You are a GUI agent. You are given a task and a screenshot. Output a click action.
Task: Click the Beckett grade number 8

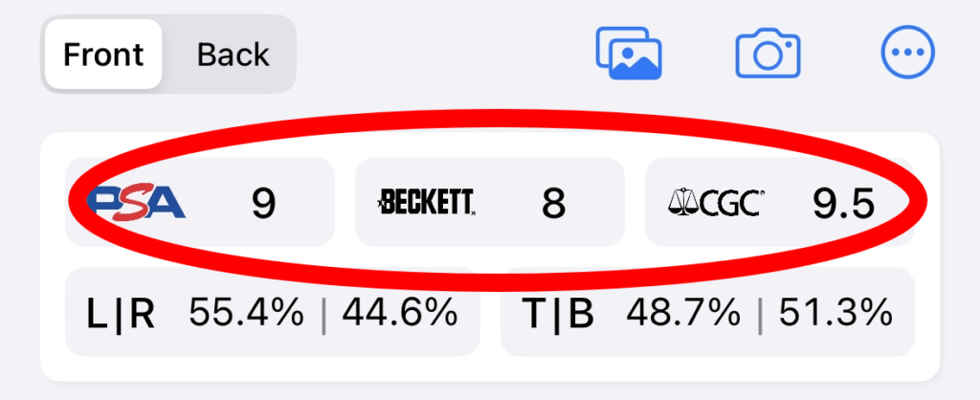553,203
